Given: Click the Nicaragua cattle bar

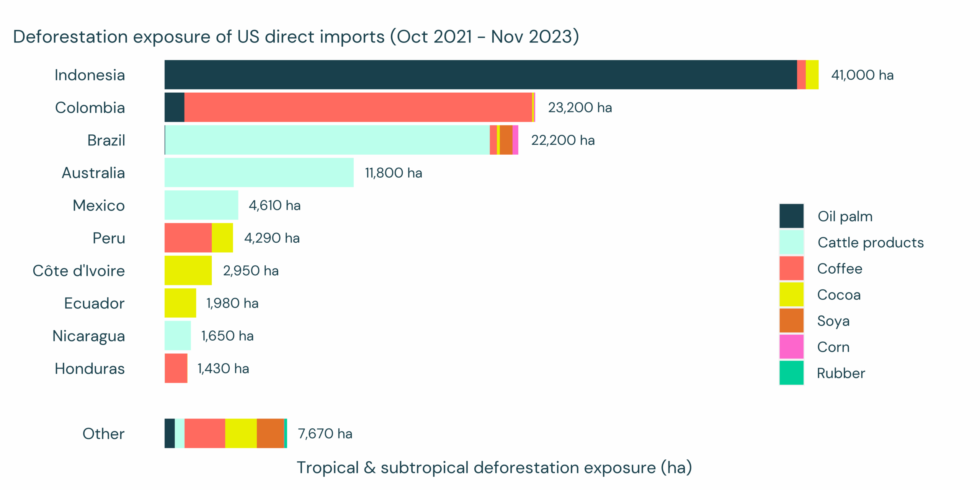Looking at the screenshot, I should click(x=178, y=335).
